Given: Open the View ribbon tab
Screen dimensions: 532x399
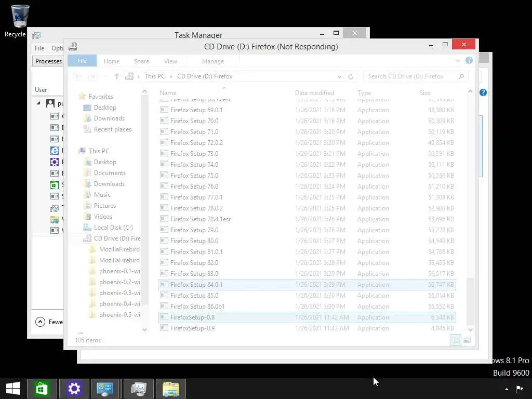Looking at the screenshot, I should tap(170, 61).
